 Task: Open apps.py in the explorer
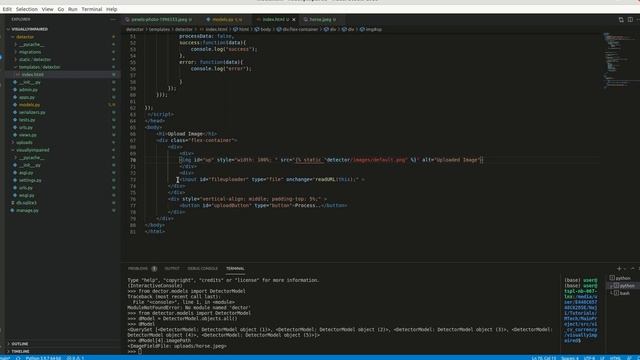pos(27,97)
